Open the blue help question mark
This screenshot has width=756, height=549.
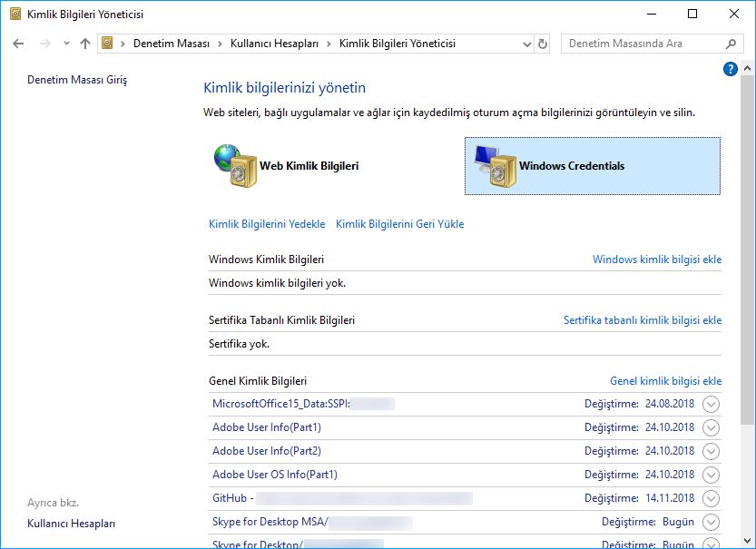point(731,69)
